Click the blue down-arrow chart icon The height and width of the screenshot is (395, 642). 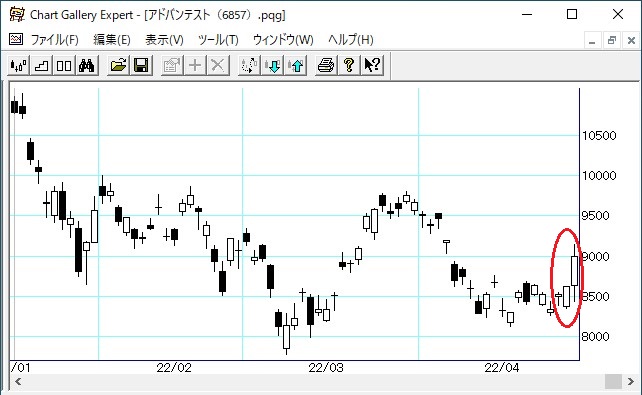pyautogui.click(x=272, y=65)
